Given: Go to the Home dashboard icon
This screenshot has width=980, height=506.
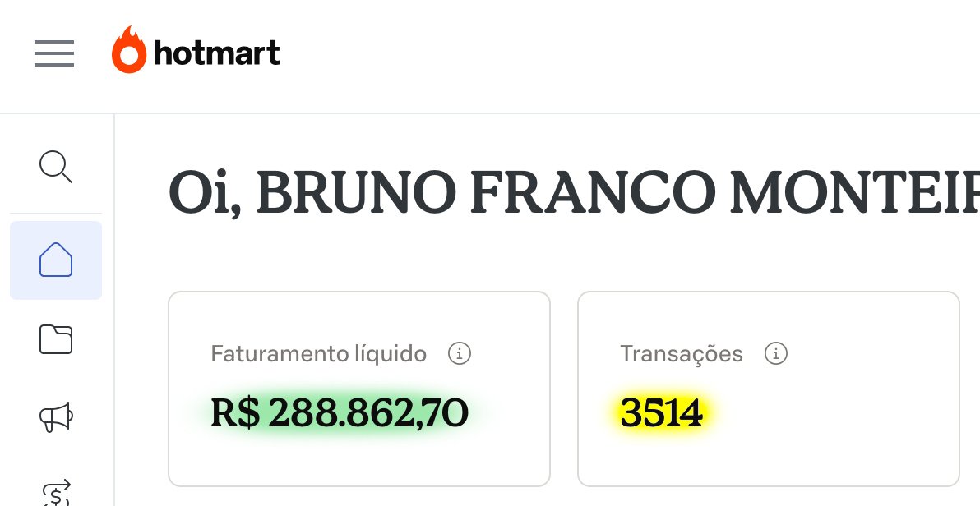Looking at the screenshot, I should pos(56,260).
